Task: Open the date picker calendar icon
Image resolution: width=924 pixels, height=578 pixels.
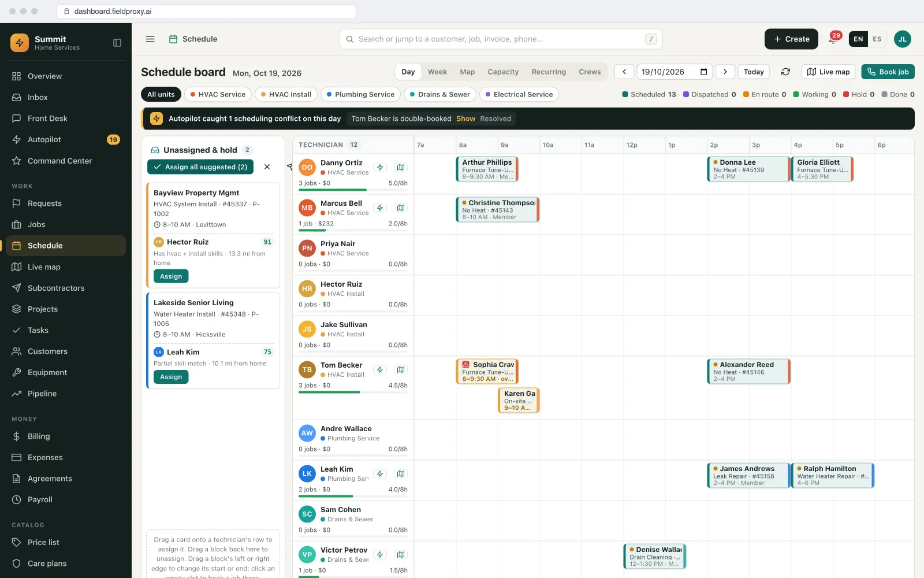Action: 703,72
